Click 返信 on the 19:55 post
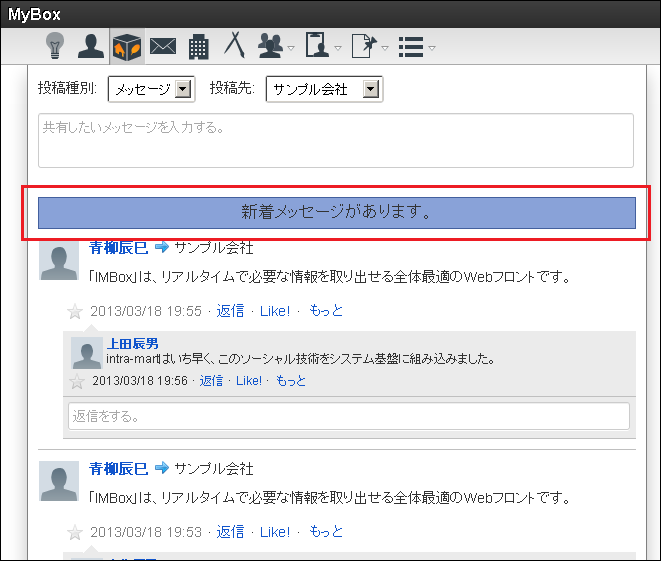Viewport: 662px width, 563px height. [x=230, y=311]
